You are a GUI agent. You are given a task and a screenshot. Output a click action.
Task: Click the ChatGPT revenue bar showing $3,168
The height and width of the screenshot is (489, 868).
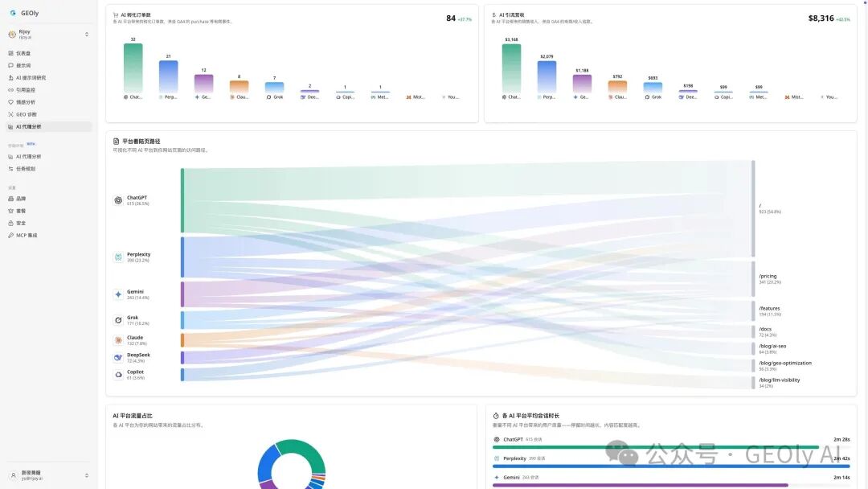511,68
